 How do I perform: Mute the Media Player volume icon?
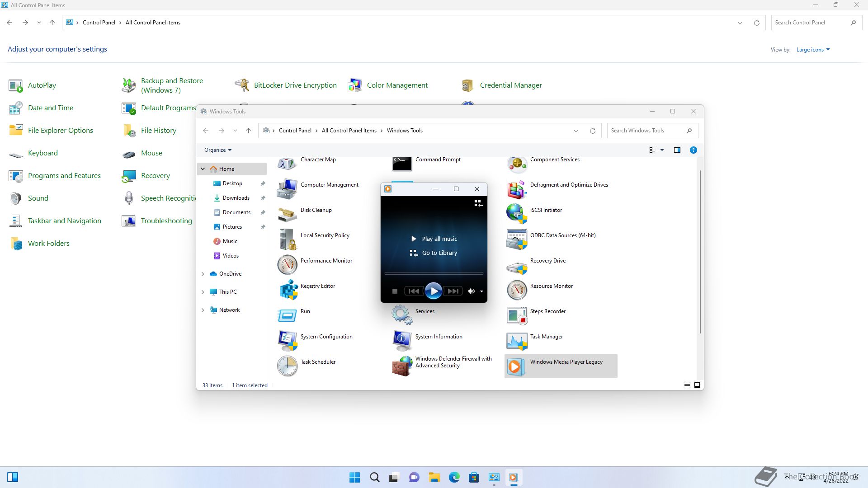point(471,291)
